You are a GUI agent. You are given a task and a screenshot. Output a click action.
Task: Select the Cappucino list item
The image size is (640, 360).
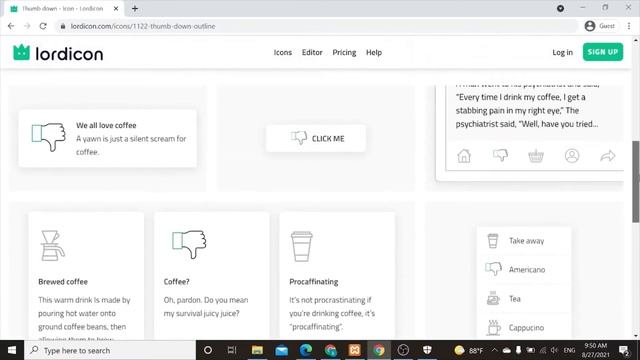coord(524,327)
